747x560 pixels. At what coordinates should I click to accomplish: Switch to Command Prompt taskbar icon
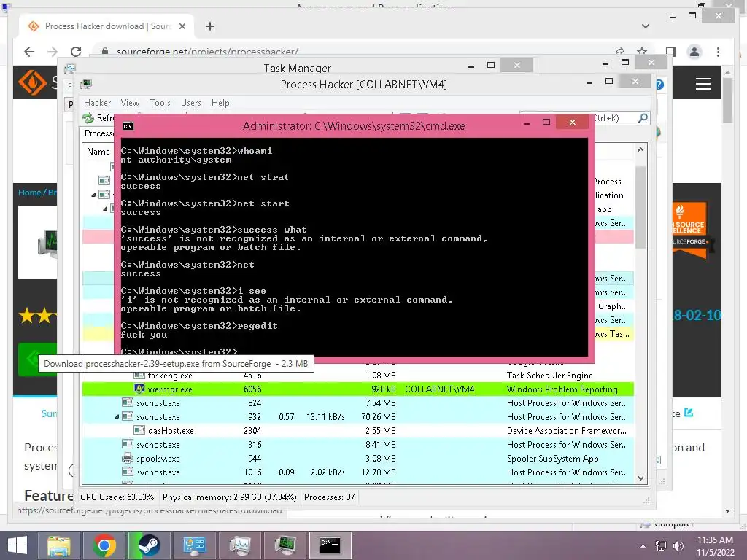click(x=330, y=545)
